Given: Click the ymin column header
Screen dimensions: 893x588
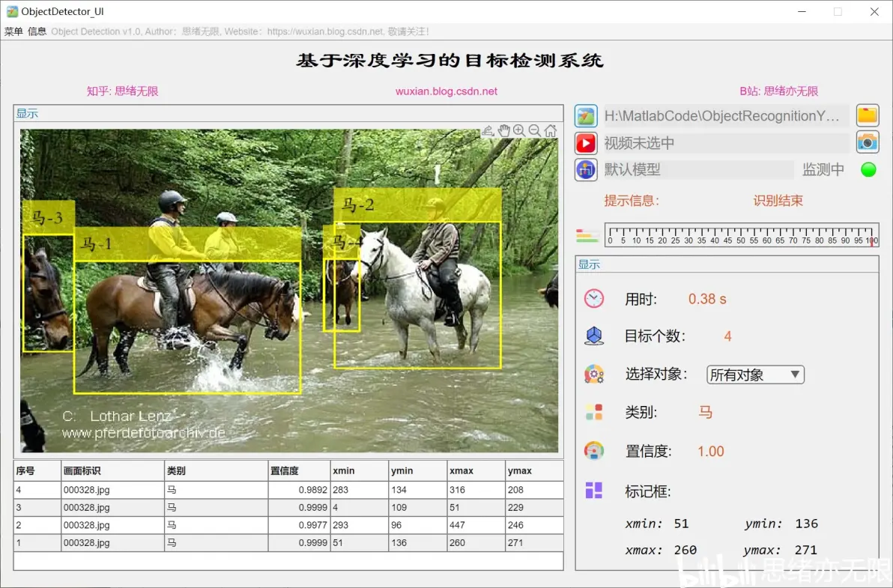Looking at the screenshot, I should (417, 470).
